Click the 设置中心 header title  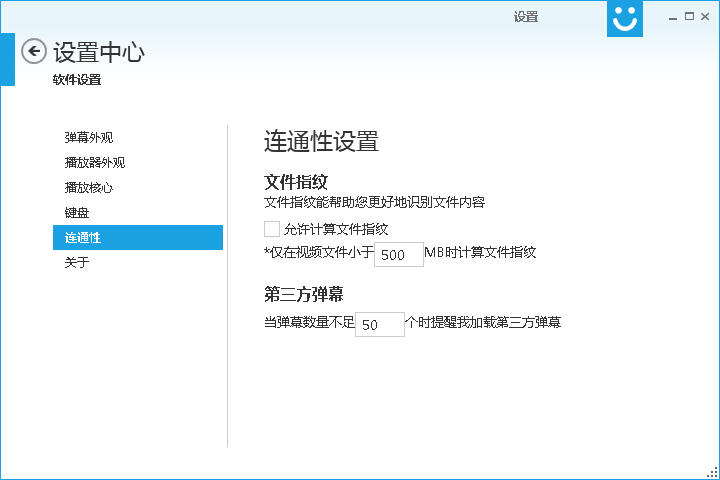point(99,53)
